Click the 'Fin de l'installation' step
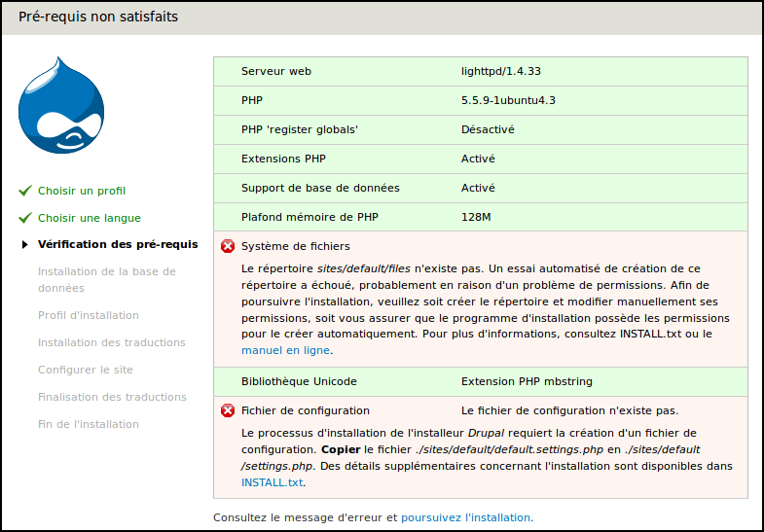Screen dimensions: 764x532 pos(89,424)
